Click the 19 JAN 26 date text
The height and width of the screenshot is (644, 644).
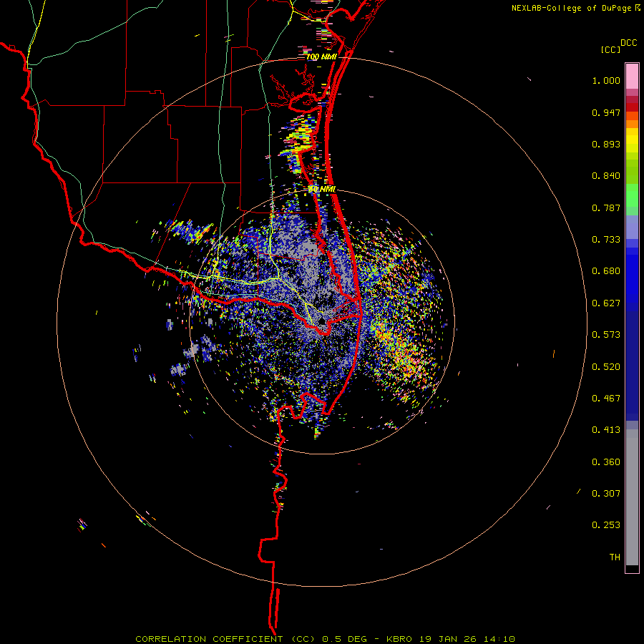tap(449, 639)
